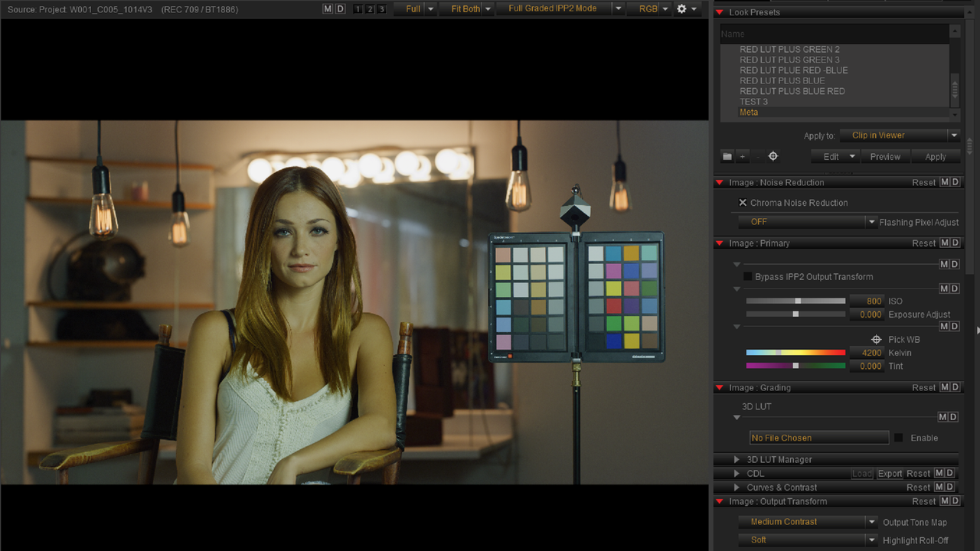Toggle Chroma Noise Reduction checkbox
980x551 pixels.
pyautogui.click(x=743, y=203)
